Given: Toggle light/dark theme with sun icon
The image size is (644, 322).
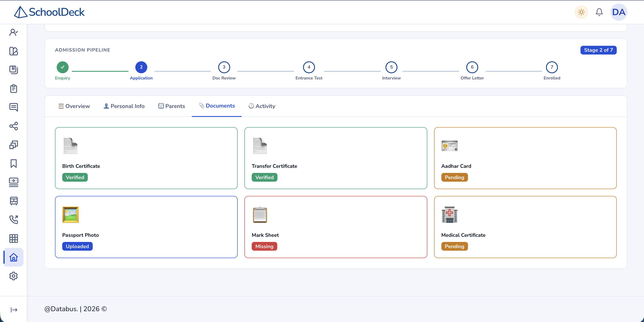Looking at the screenshot, I should (581, 12).
